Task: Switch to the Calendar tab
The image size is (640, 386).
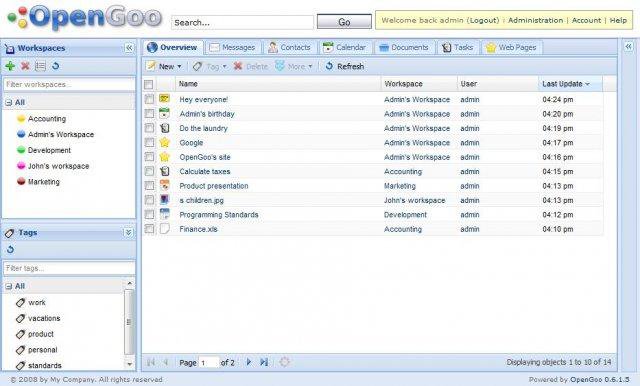Action: coord(344,47)
